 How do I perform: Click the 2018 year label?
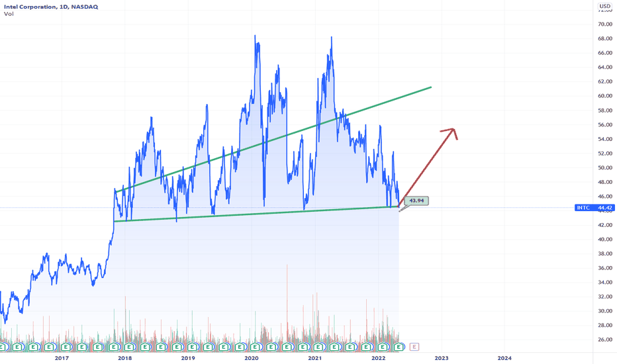[124, 357]
